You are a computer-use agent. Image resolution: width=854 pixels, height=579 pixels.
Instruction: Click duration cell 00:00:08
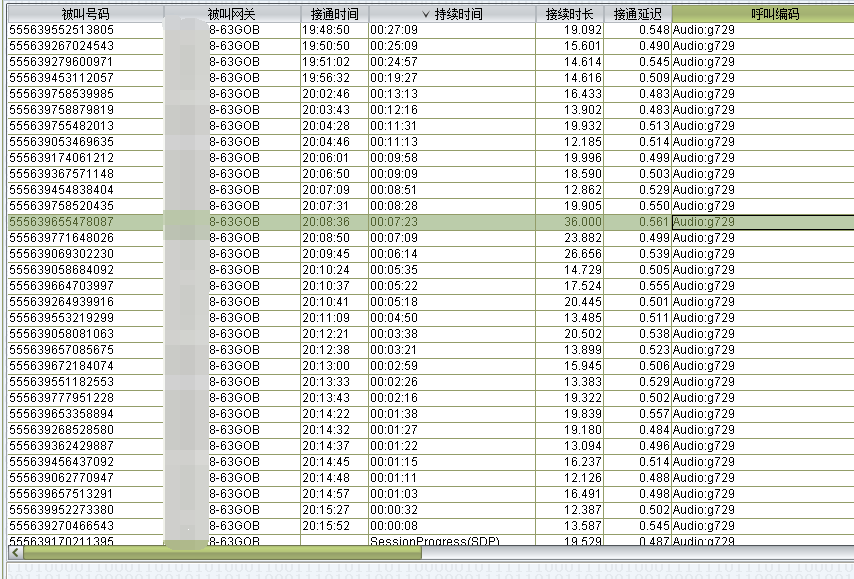394,526
